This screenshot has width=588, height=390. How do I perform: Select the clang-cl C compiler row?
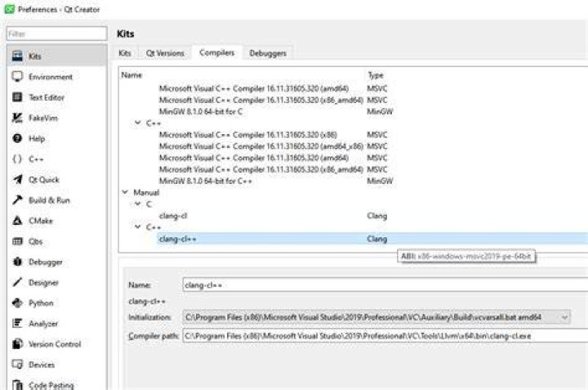click(354, 216)
